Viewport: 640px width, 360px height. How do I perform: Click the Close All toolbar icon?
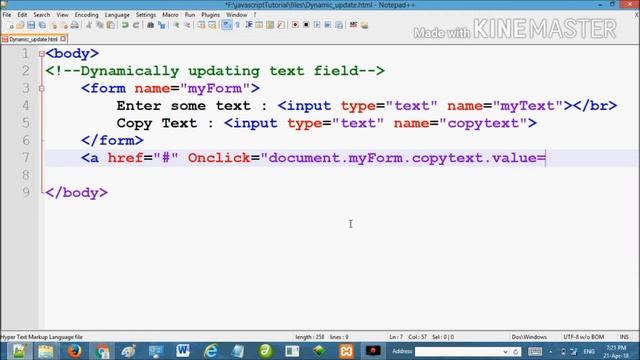tap(64, 25)
